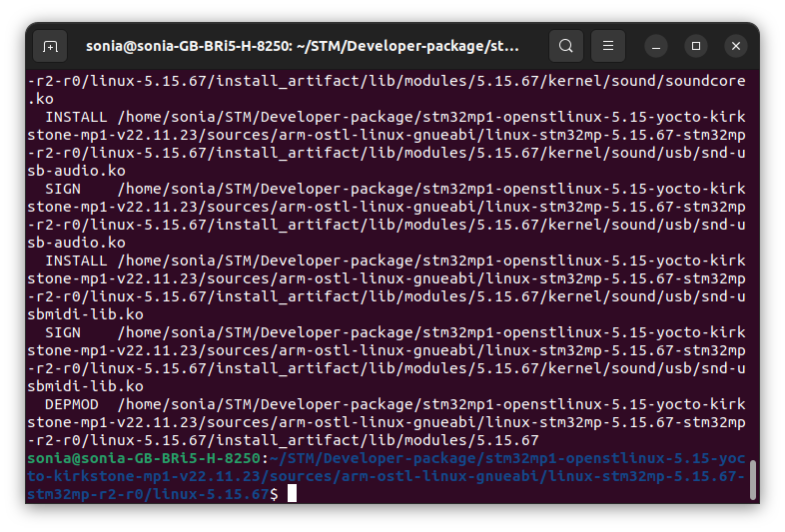Click the sonia@sonia-GB-BRi5-H-8250 prompt username
This screenshot has width=785, height=532.
[x=144, y=458]
